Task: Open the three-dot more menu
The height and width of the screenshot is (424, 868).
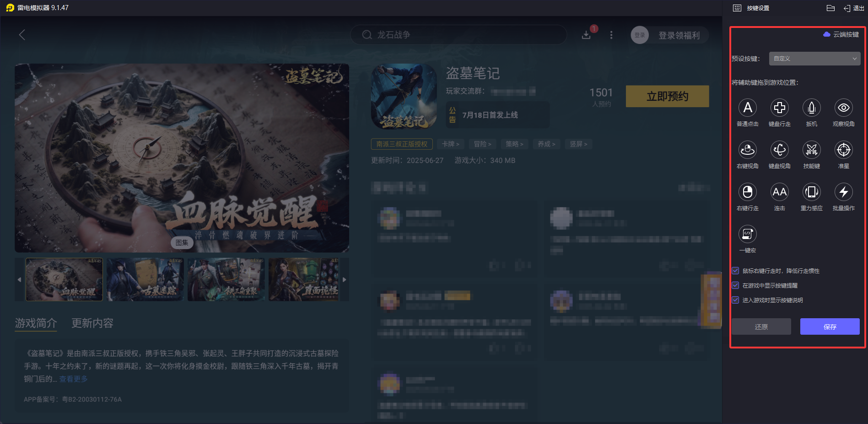Action: tap(611, 35)
